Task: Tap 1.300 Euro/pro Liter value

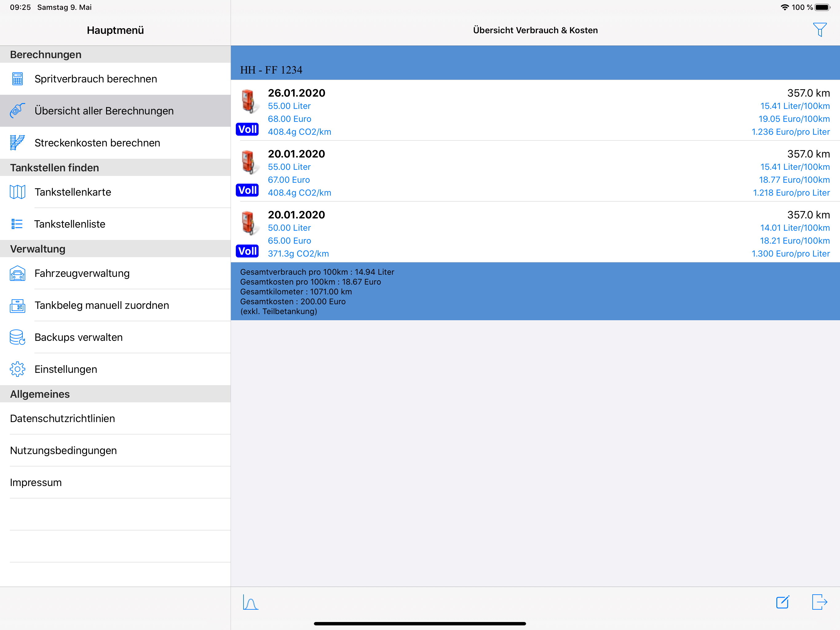Action: tap(790, 253)
